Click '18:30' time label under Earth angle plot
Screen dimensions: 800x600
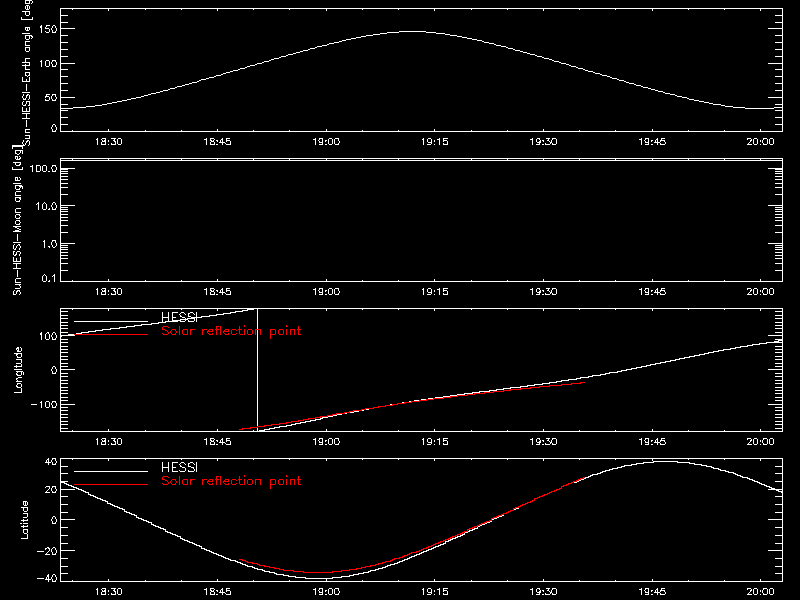pos(109,142)
